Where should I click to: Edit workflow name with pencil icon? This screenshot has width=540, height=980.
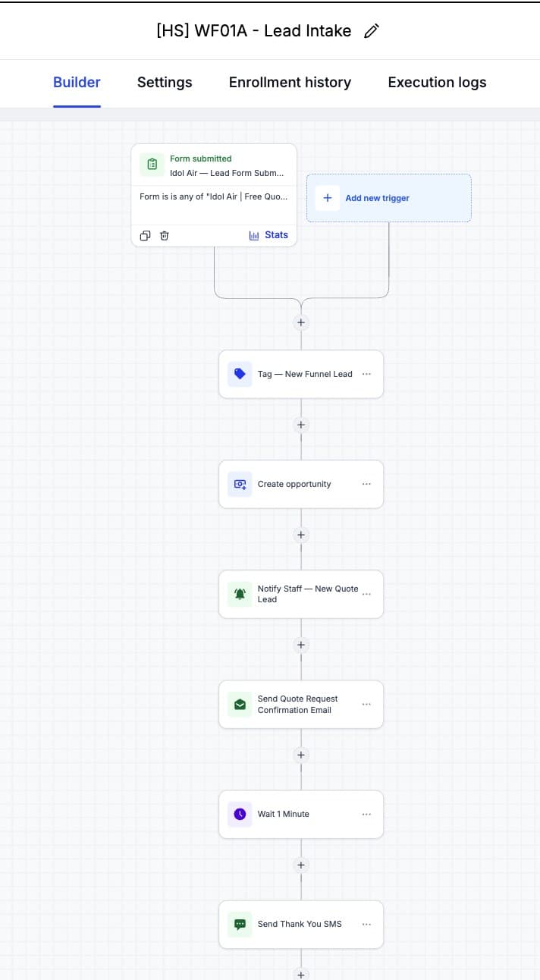tap(372, 31)
